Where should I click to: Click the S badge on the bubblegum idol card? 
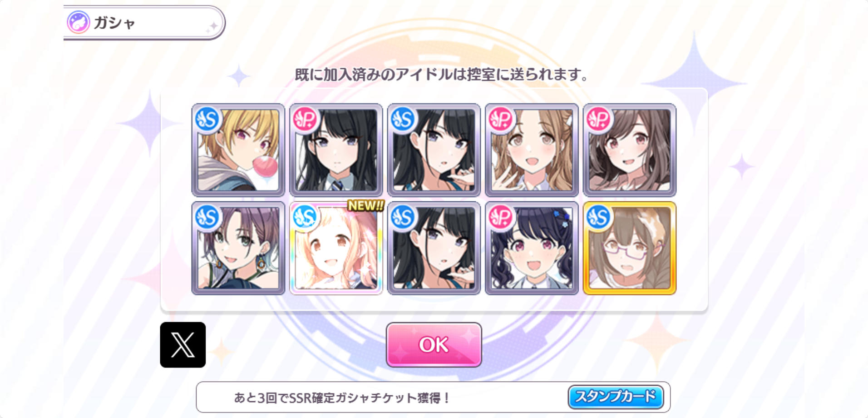[x=207, y=119]
